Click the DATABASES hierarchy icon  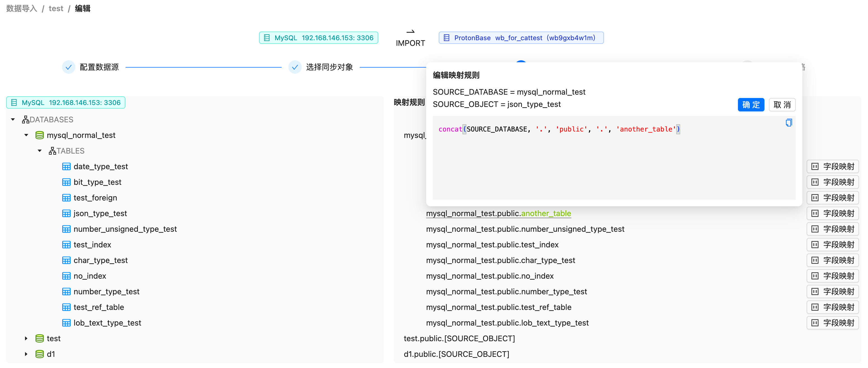click(25, 120)
